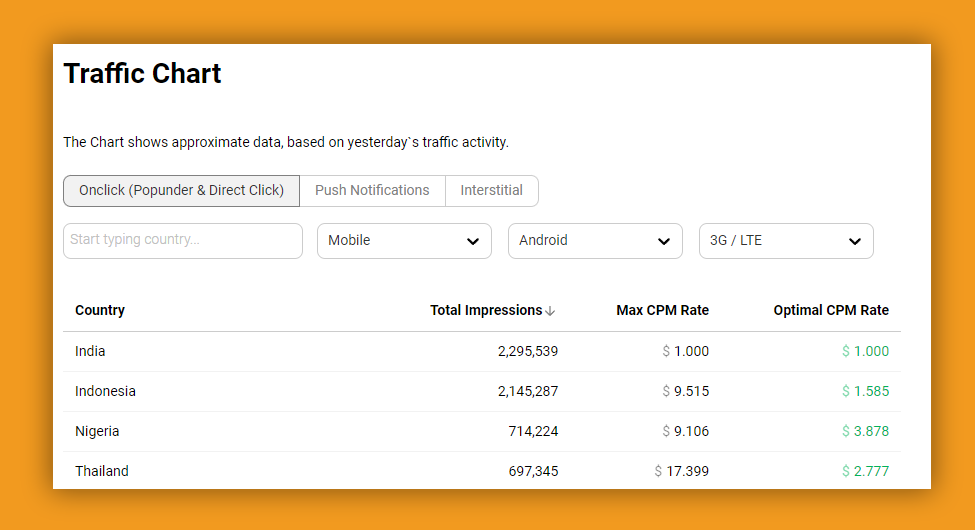Open the Android operating system dropdown
Image resolution: width=975 pixels, height=530 pixels.
point(595,241)
